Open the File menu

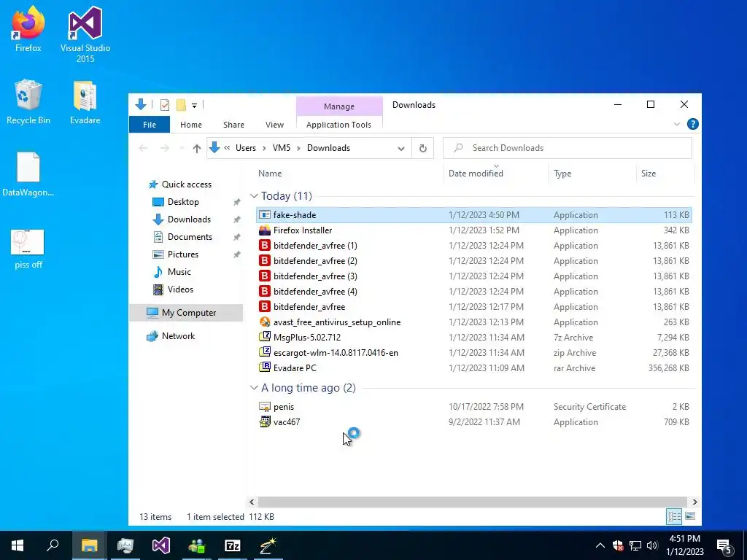coord(150,125)
